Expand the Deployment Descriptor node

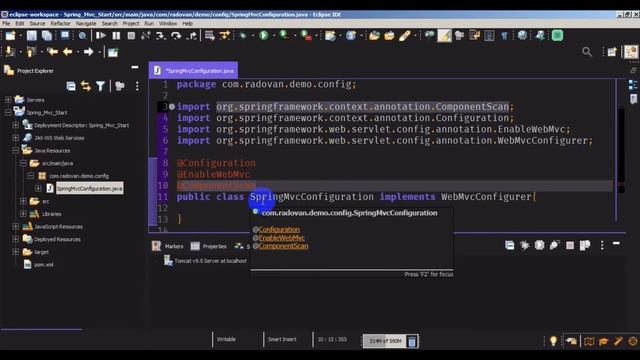(x=16, y=125)
